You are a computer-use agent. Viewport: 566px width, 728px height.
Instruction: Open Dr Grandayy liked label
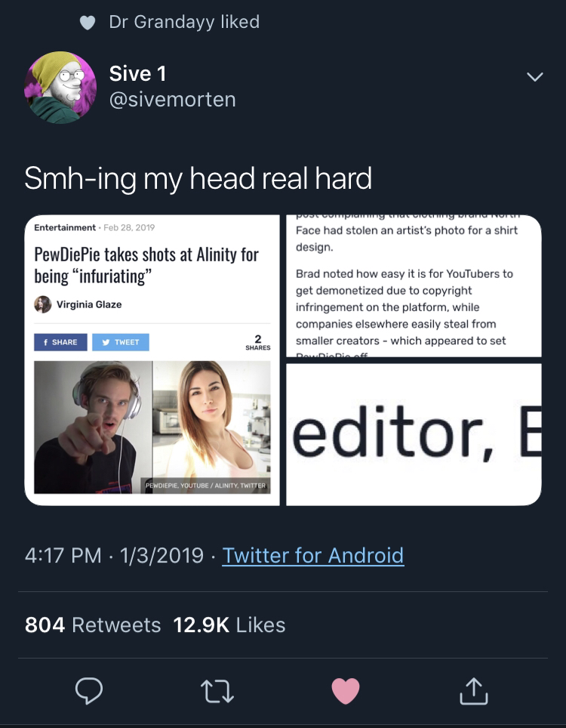coord(184,22)
